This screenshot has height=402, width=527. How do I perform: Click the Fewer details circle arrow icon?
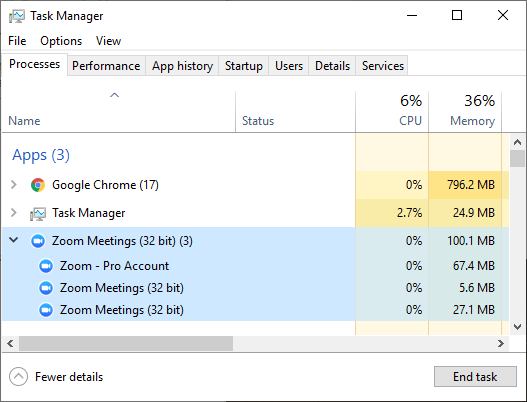pyautogui.click(x=18, y=376)
